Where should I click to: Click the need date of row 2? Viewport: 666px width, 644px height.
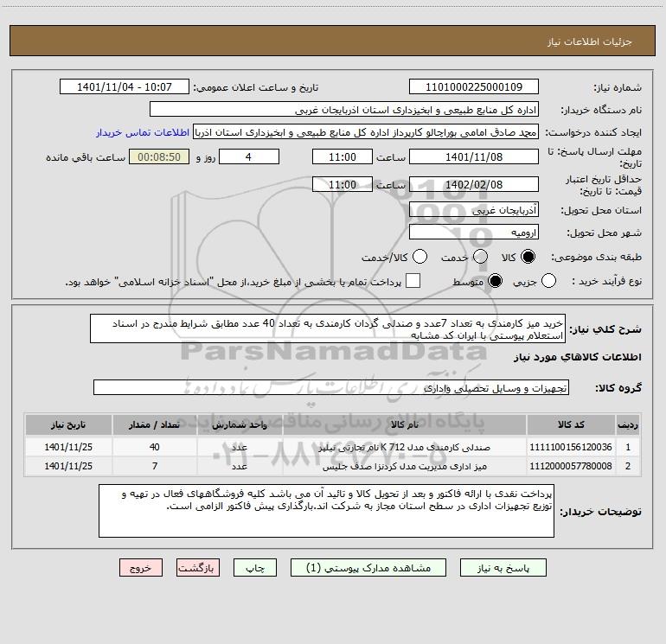[68, 466]
